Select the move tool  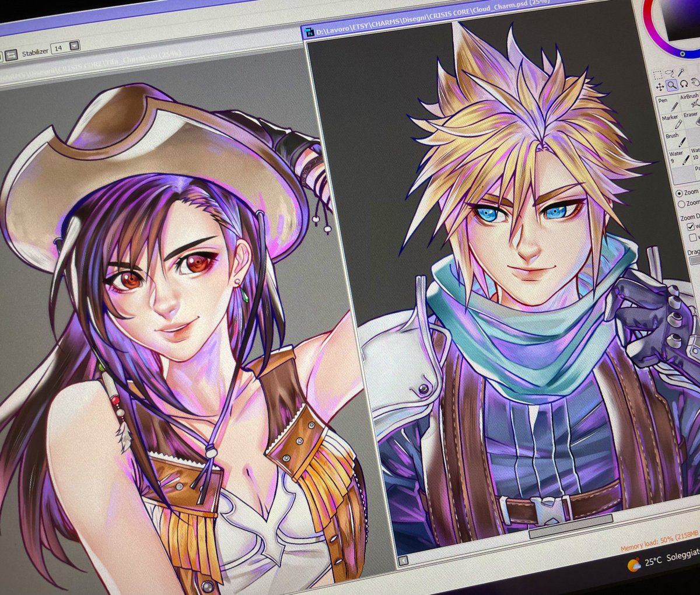[660, 87]
